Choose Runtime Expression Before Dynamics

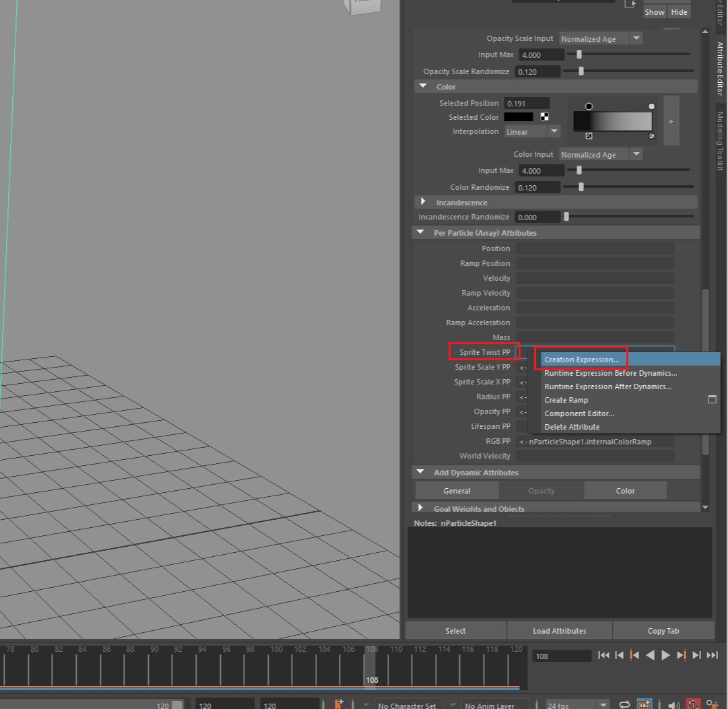tap(630, 373)
